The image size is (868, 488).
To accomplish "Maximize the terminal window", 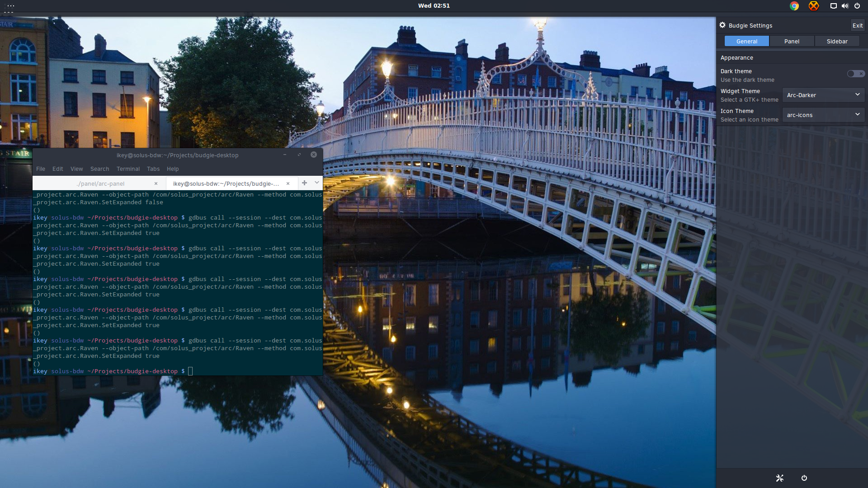I will point(299,155).
